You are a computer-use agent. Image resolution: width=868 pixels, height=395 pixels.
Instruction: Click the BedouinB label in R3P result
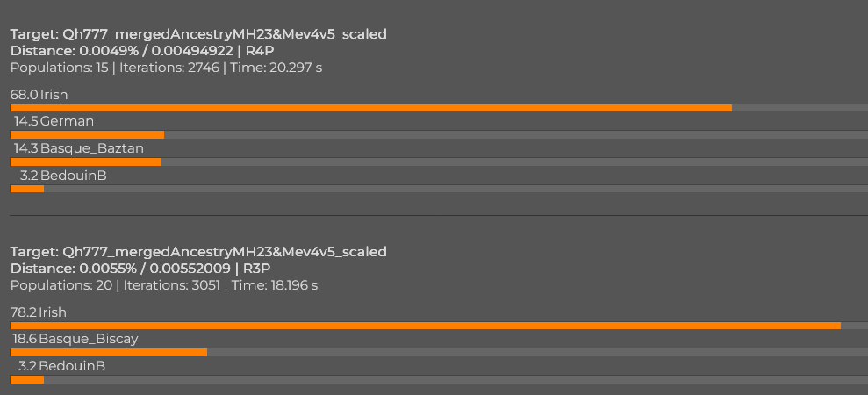[62, 366]
